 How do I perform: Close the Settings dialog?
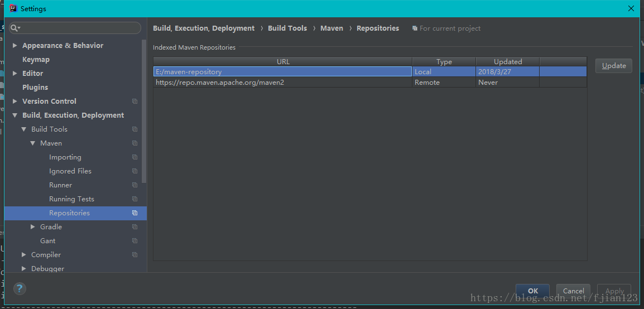[631, 8]
